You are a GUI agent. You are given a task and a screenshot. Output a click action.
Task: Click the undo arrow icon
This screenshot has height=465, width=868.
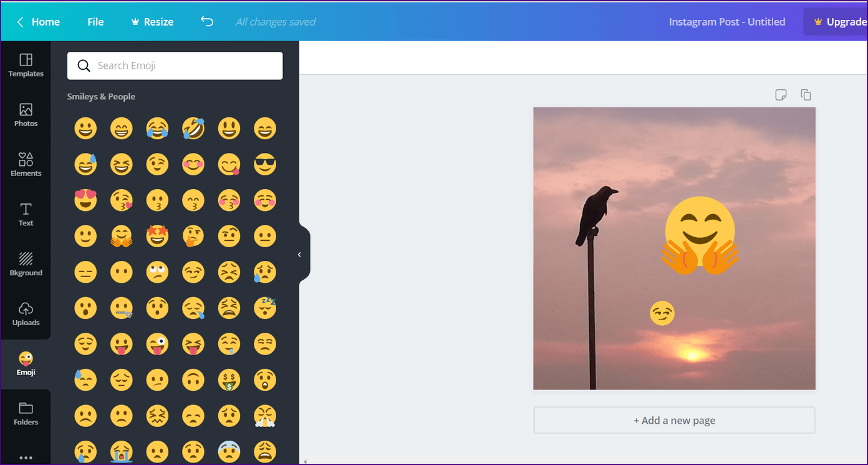[207, 21]
